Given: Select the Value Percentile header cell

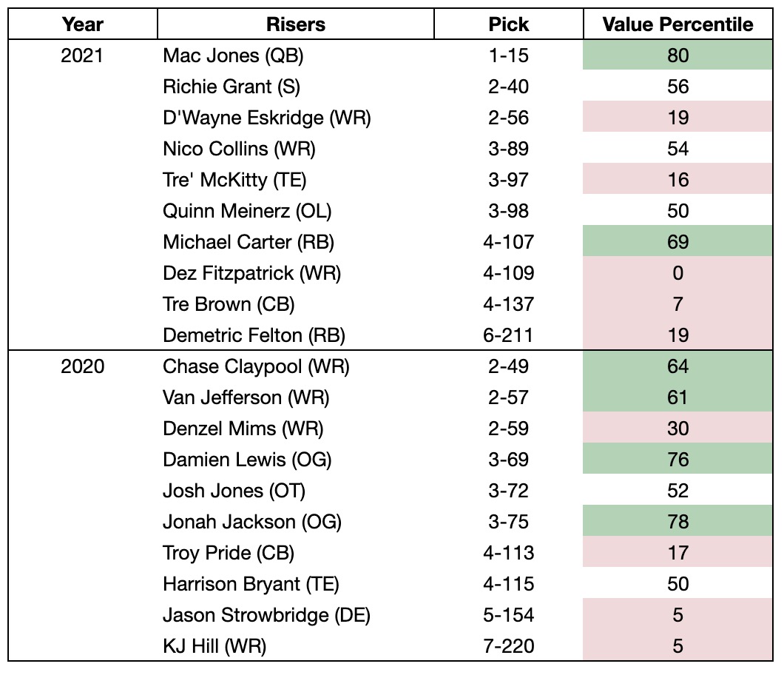Looking at the screenshot, I should (677, 24).
